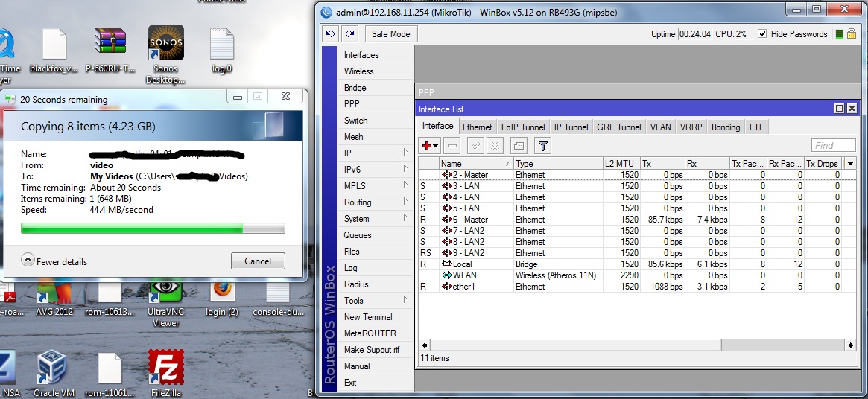The height and width of the screenshot is (399, 868).
Task: Open the FileZilla desktop shortcut
Action: coord(165,366)
